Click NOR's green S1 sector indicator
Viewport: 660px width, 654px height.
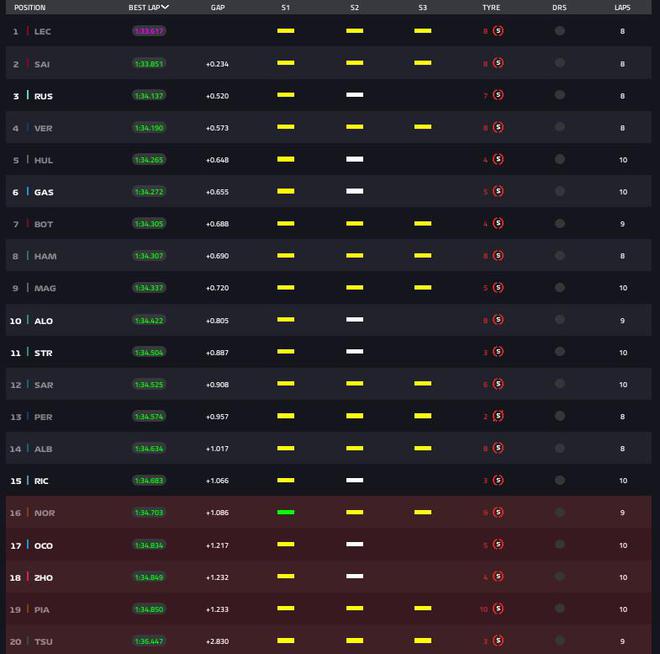pyautogui.click(x=286, y=512)
